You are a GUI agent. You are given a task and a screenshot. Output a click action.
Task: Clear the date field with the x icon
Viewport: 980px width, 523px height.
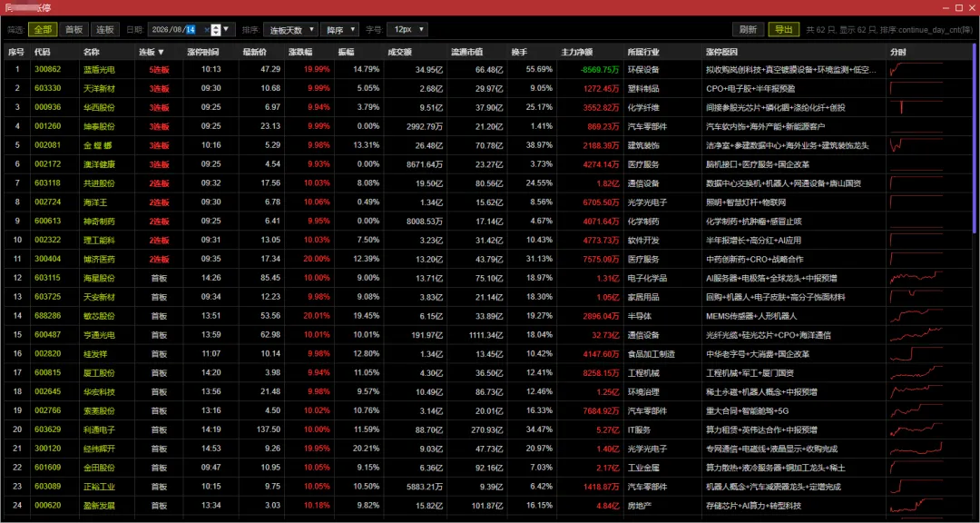[x=207, y=29]
